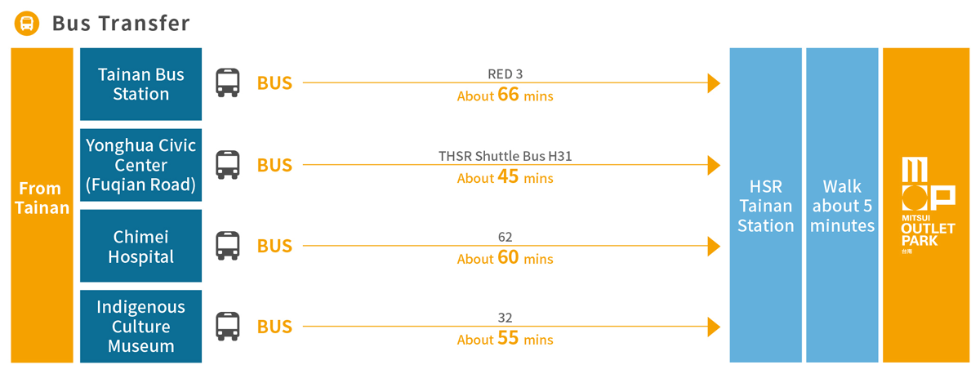The image size is (980, 374).
Task: Click the Walk about 5 minutes panel
Action: [x=842, y=204]
